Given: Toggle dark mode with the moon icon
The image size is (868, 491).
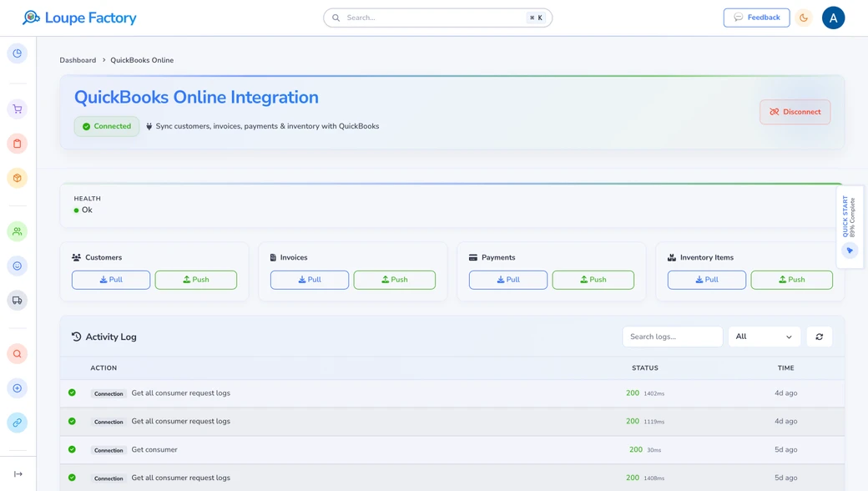Looking at the screenshot, I should 803,18.
